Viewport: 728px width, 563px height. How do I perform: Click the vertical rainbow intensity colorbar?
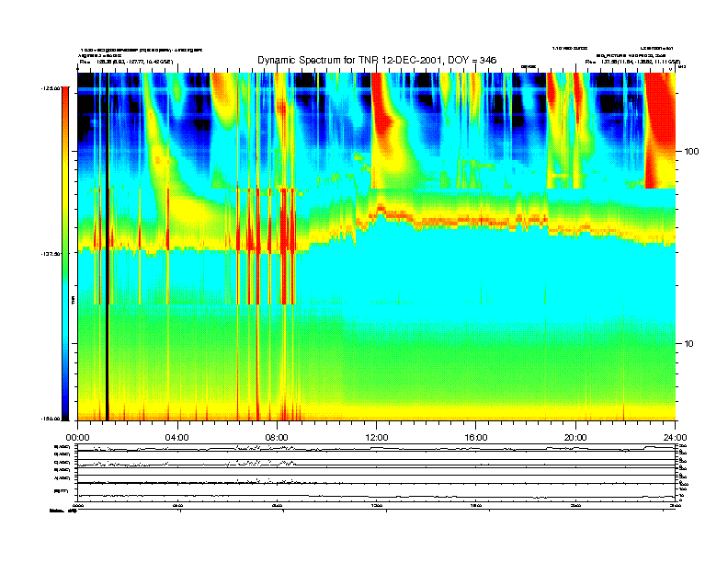[65, 253]
